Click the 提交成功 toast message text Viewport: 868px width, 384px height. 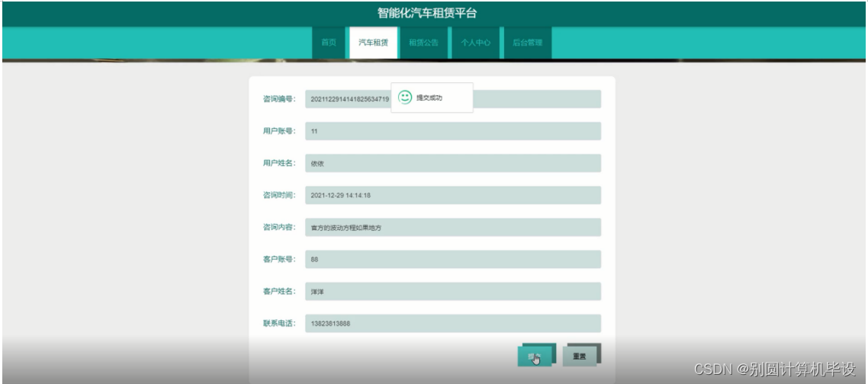[x=429, y=98]
